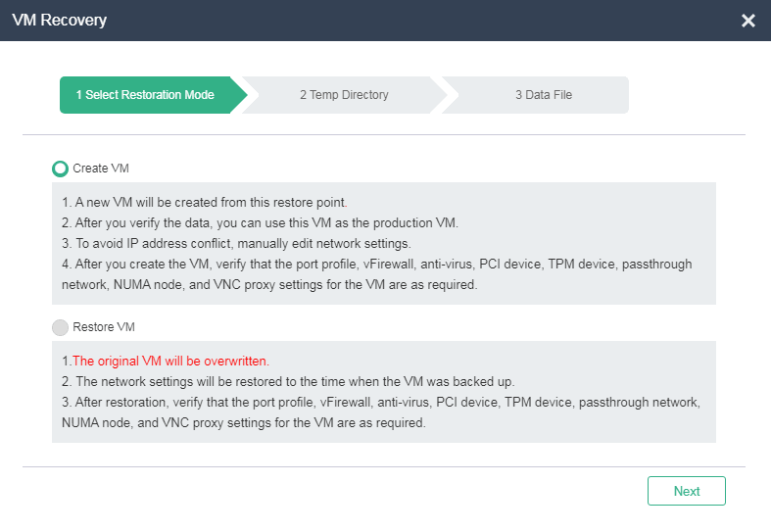771x532 pixels.
Task: Click Next to continue the wizard
Action: [687, 491]
